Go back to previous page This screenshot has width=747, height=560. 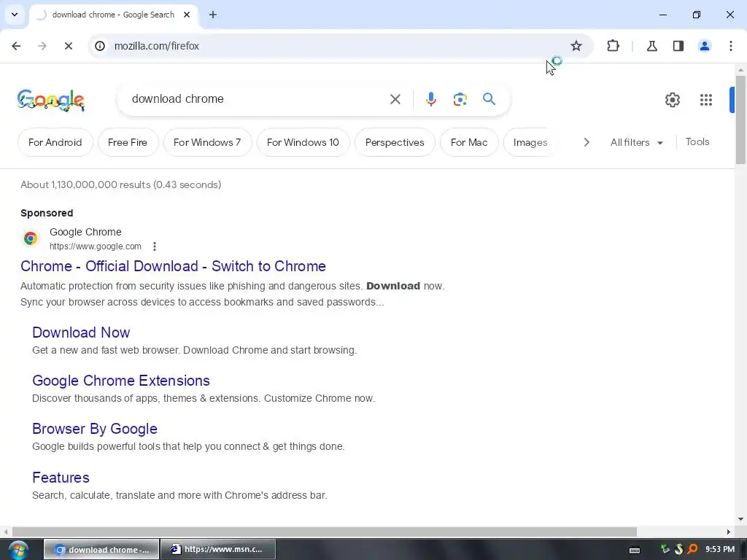(x=16, y=46)
